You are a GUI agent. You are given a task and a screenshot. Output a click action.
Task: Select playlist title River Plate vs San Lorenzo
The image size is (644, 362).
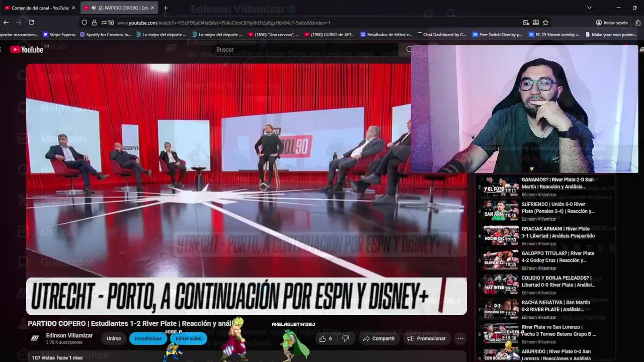tap(558, 330)
